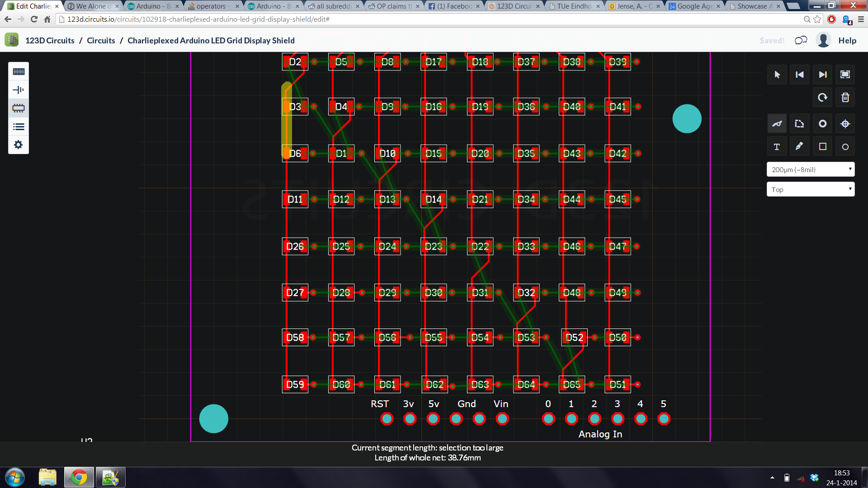Screen dimensions: 868x488
Task: Open the comments chat bubble
Action: [801, 40]
